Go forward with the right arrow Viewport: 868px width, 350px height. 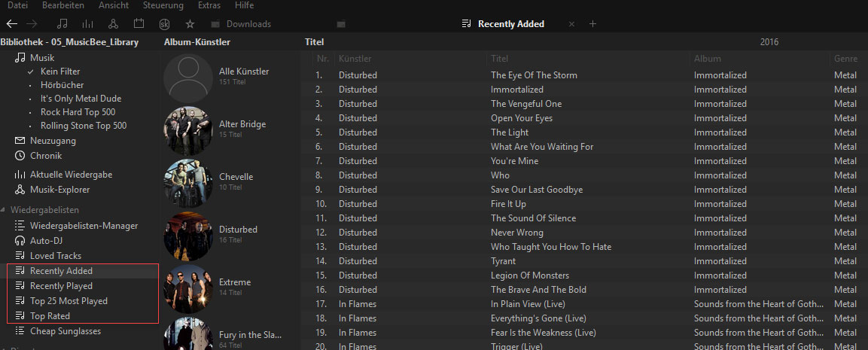coord(32,24)
